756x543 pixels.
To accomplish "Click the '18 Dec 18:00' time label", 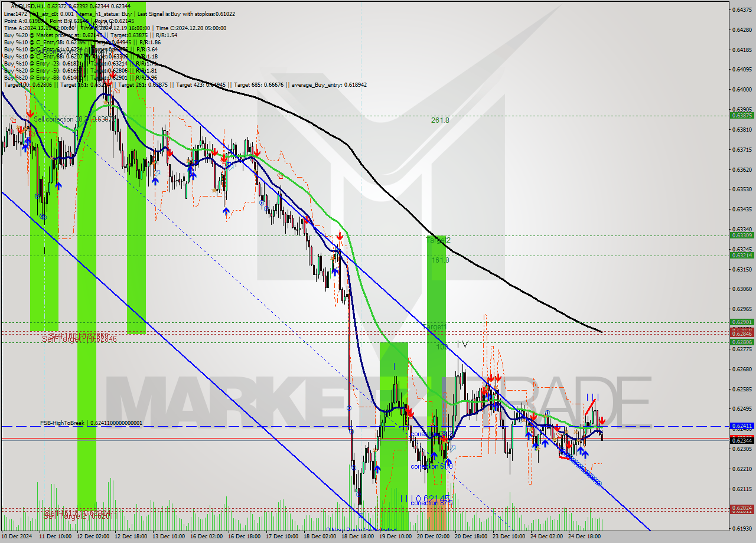I will click(357, 537).
